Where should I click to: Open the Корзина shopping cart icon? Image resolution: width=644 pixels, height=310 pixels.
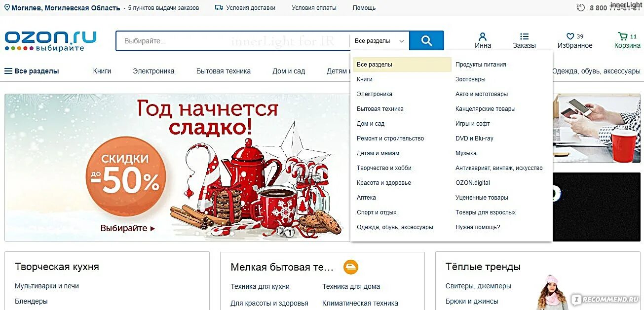pyautogui.click(x=622, y=36)
